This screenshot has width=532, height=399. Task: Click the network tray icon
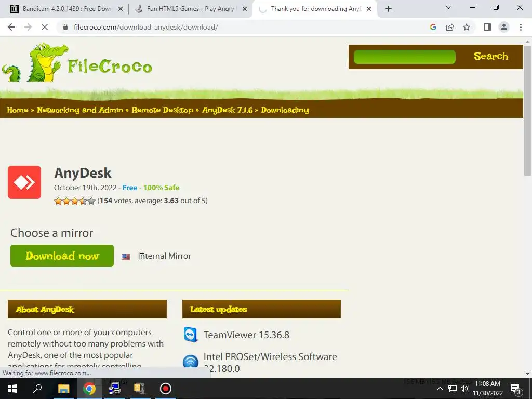point(453,389)
